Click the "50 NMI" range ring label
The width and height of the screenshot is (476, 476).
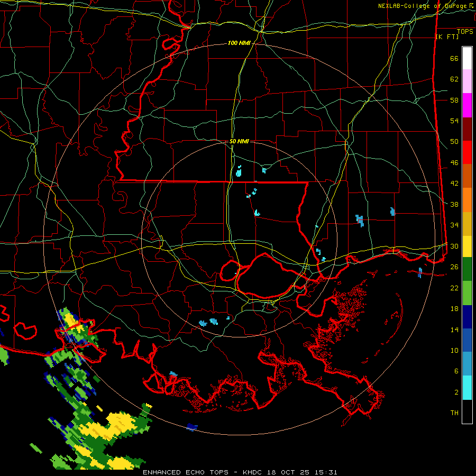[239, 141]
